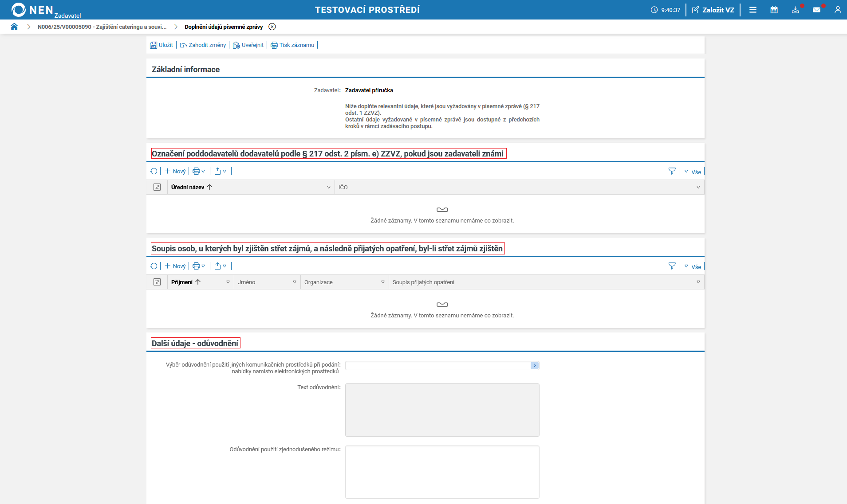Click Odůvodnění použití zjednodušeného režimu text area
Image resolution: width=847 pixels, height=504 pixels.
(442, 472)
